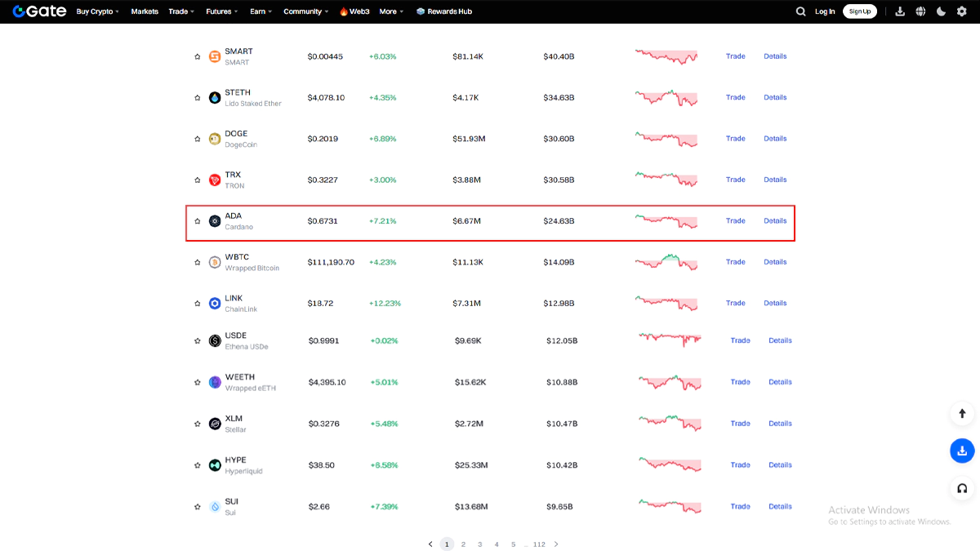
Task: Click the Sign Up button
Action: click(859, 11)
